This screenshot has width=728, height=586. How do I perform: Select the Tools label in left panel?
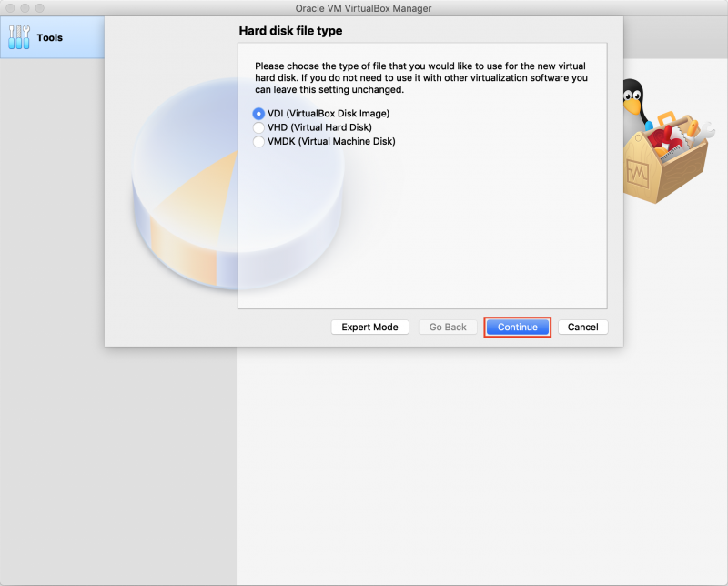point(50,37)
